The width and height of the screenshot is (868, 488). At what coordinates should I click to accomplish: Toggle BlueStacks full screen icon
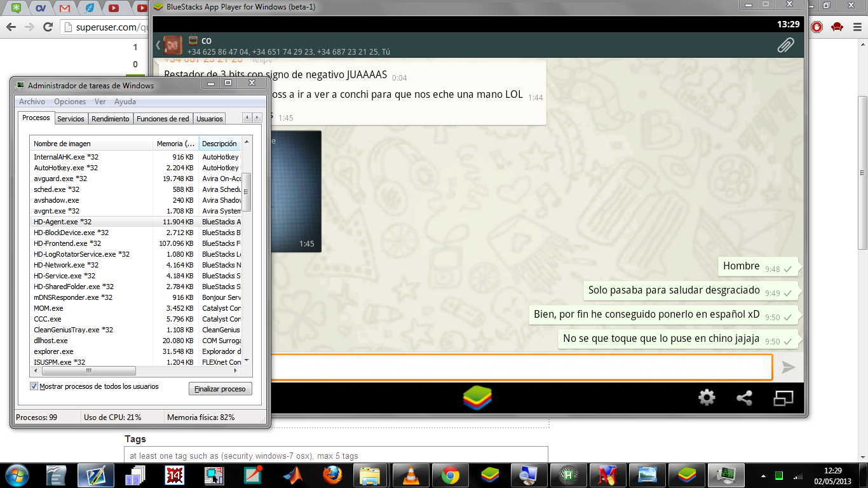pos(783,398)
